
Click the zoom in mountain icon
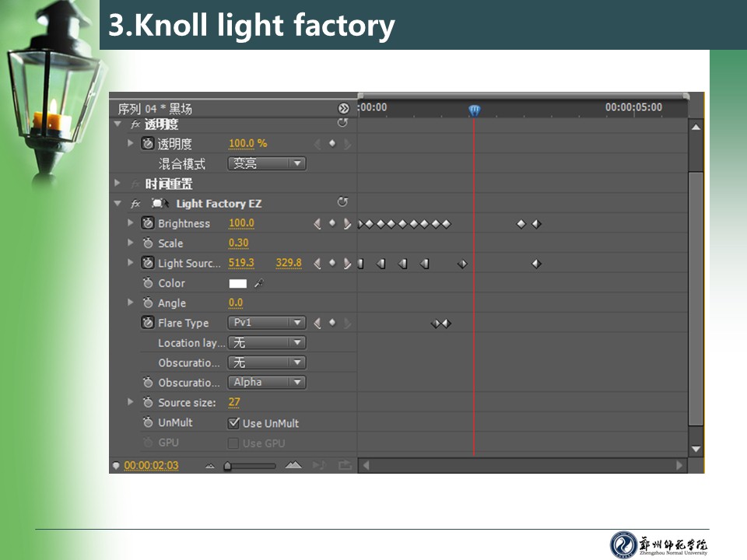click(x=293, y=465)
